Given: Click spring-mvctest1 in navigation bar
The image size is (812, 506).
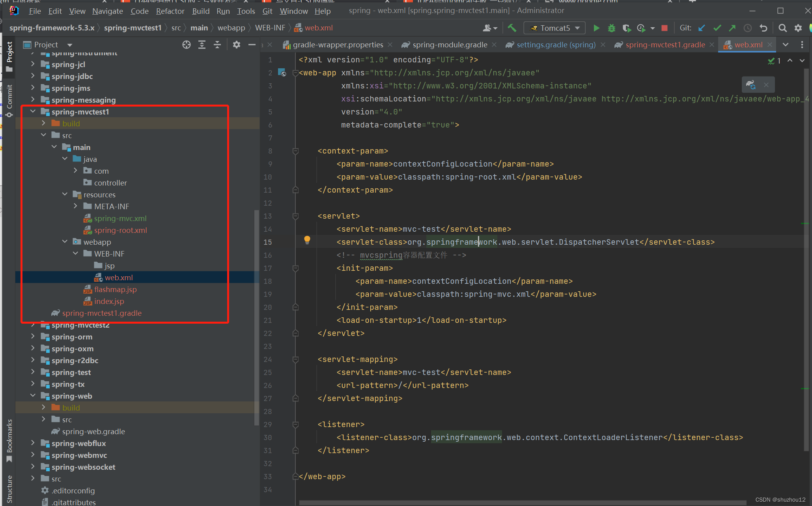Looking at the screenshot, I should click(x=133, y=28).
